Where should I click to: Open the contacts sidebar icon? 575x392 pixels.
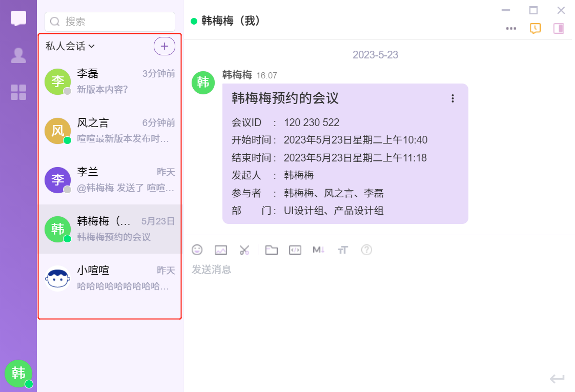click(x=18, y=55)
